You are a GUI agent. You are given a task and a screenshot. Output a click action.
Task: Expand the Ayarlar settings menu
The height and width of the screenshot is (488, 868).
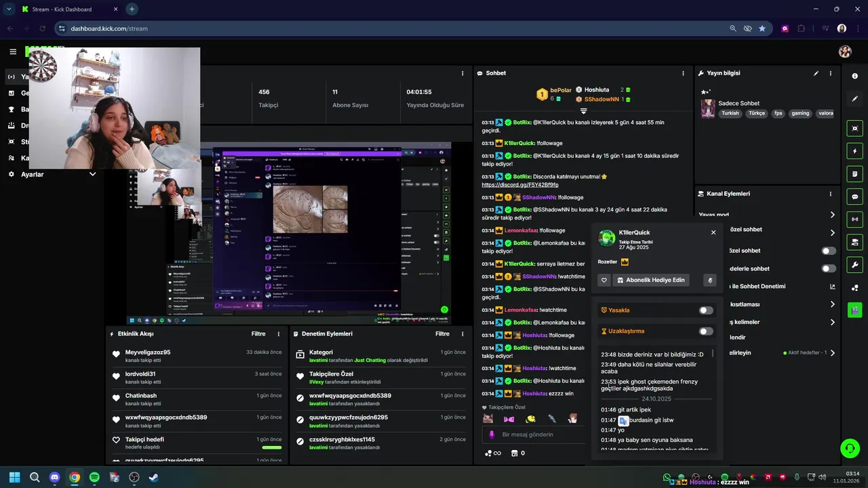point(93,174)
